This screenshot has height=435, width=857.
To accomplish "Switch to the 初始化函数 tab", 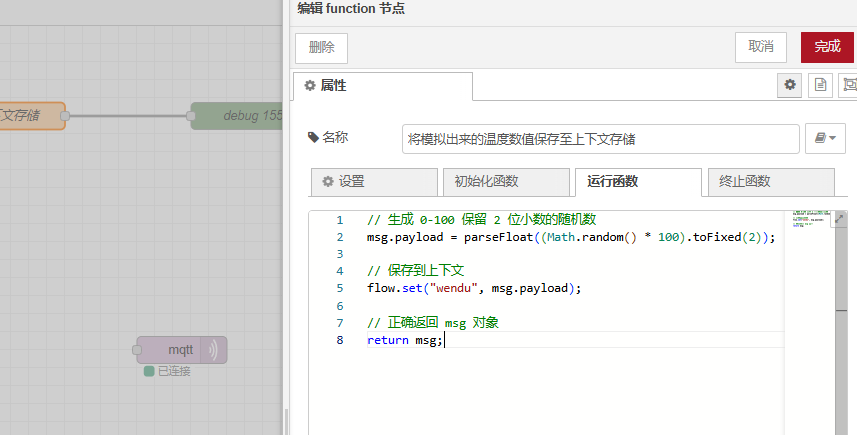I will tap(506, 182).
